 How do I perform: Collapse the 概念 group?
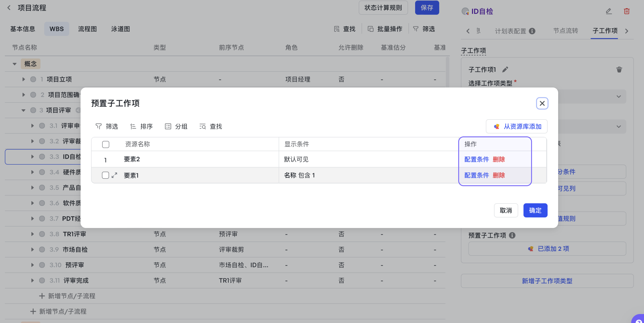15,64
